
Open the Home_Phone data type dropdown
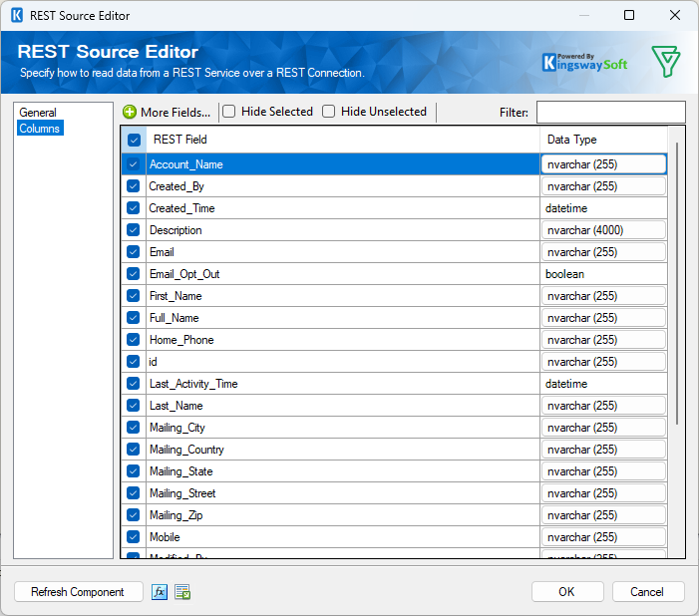click(x=603, y=340)
